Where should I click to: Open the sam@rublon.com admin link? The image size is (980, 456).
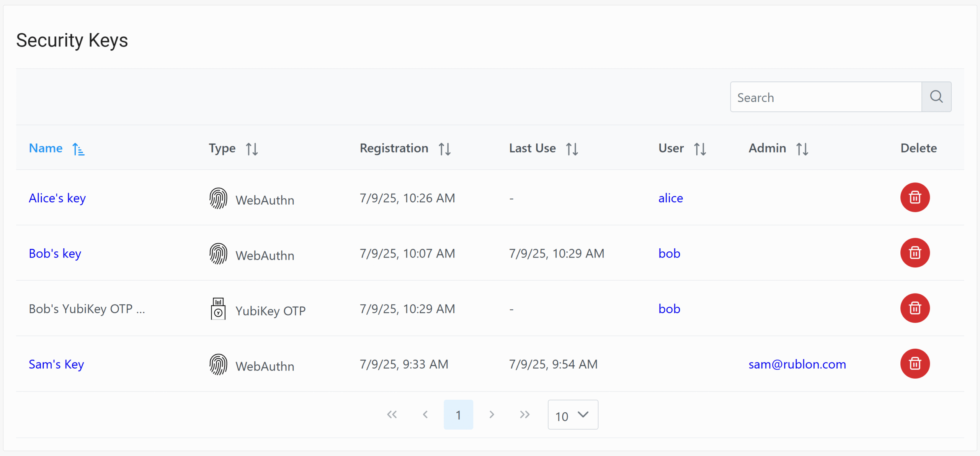[x=797, y=364]
